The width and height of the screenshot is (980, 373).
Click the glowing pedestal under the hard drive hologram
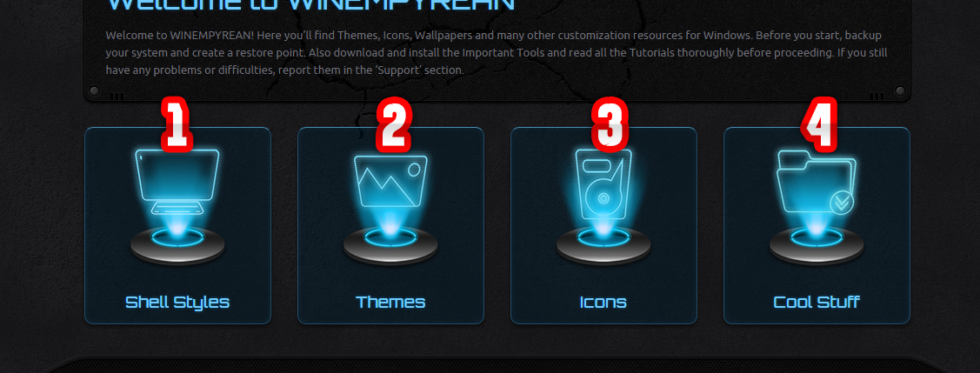tap(603, 245)
